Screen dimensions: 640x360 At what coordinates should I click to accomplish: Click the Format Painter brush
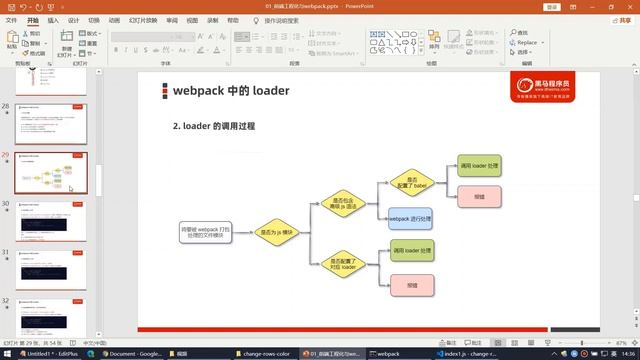(x=33, y=53)
